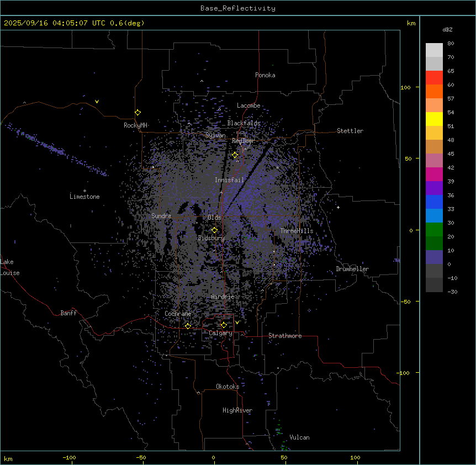
Task: Click the yellow diamond marker near RockyMH
Action: 138,113
